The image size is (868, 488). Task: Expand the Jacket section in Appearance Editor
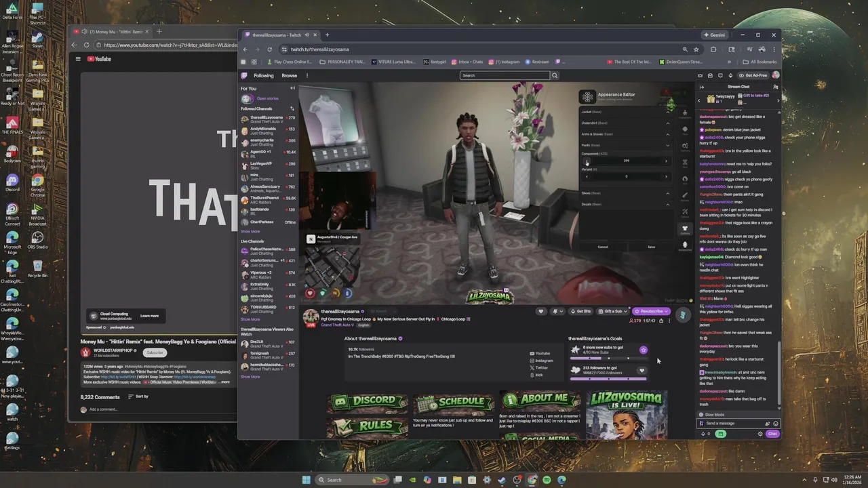667,112
